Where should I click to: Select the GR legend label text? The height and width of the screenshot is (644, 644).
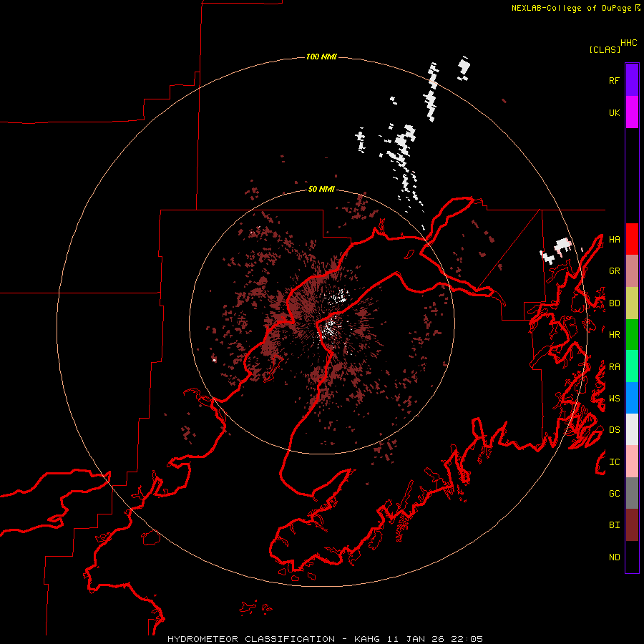614,271
